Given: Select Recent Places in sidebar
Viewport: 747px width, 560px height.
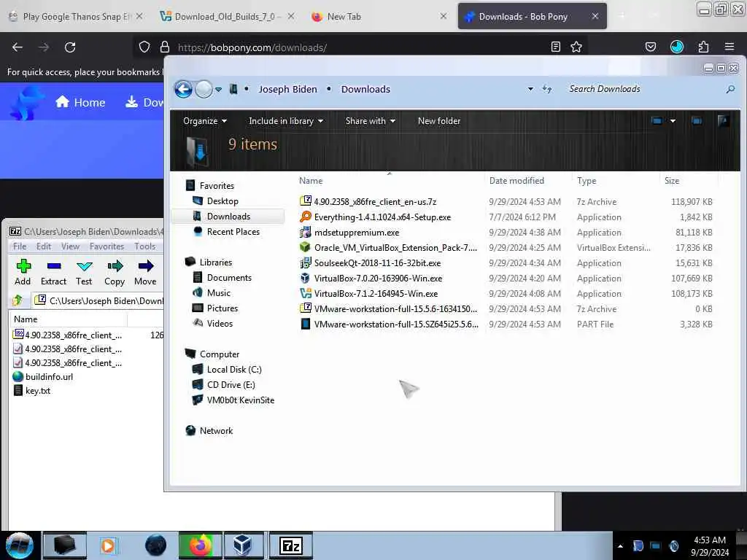Looking at the screenshot, I should click(233, 231).
